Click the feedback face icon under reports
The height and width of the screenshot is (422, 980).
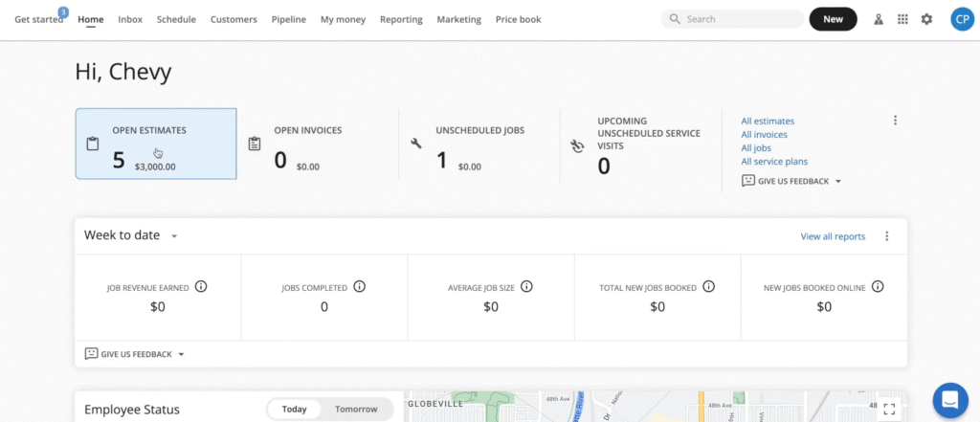(x=91, y=354)
